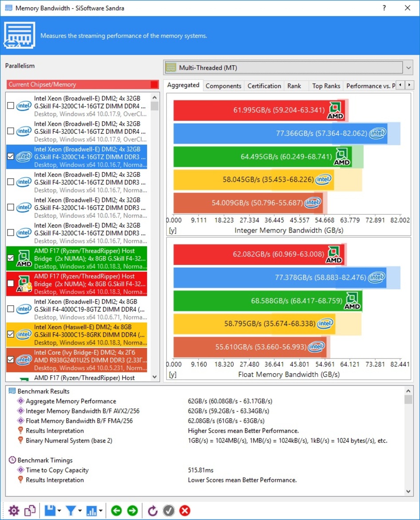
Task: Check the first Intel Xeon Broadwell-E DDR4 entry
Action: point(11,106)
